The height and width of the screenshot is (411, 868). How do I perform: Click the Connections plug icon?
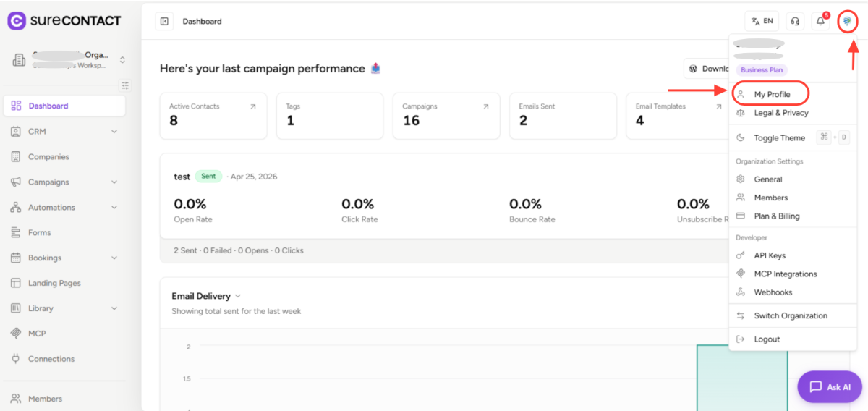click(x=16, y=359)
